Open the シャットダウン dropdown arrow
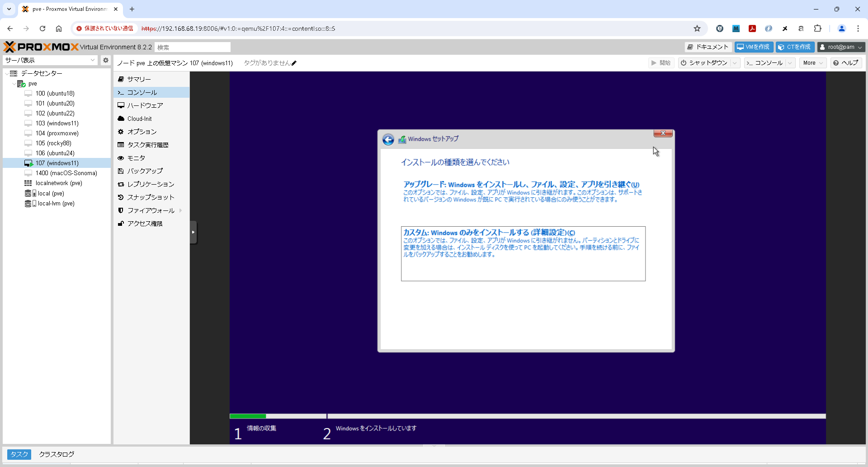 click(x=735, y=63)
